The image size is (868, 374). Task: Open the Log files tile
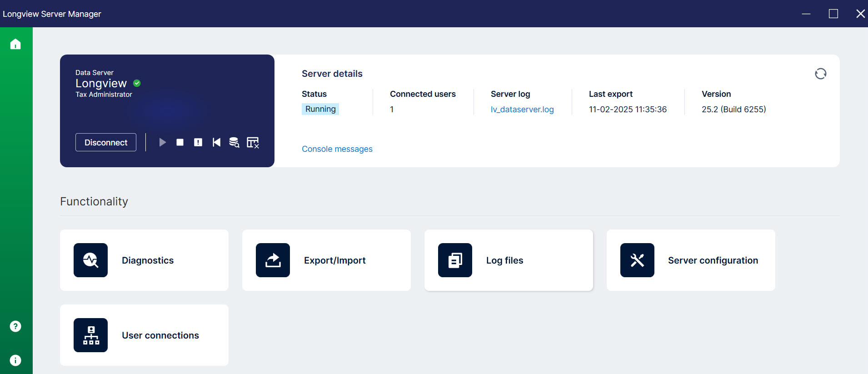point(509,260)
